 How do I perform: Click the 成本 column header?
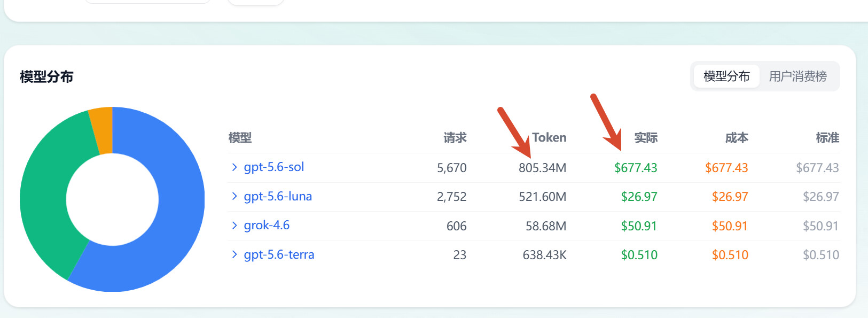tap(737, 138)
